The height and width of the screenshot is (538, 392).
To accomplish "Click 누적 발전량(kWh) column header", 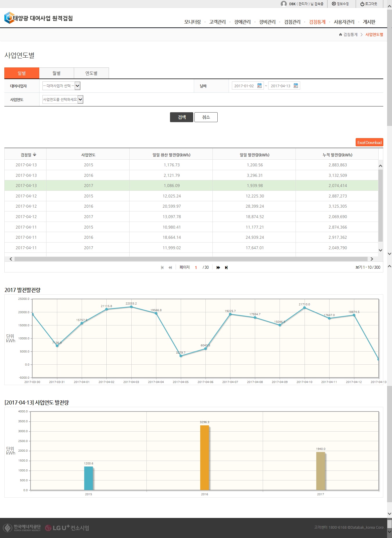I will (x=337, y=155).
